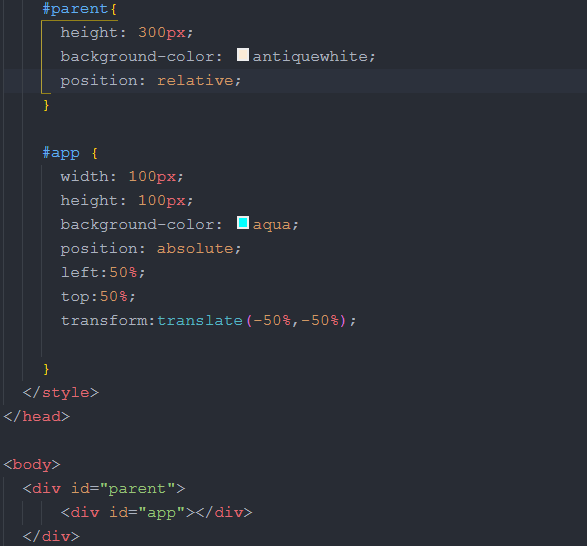Click the opening body tag
The image size is (587, 546).
tap(32, 465)
